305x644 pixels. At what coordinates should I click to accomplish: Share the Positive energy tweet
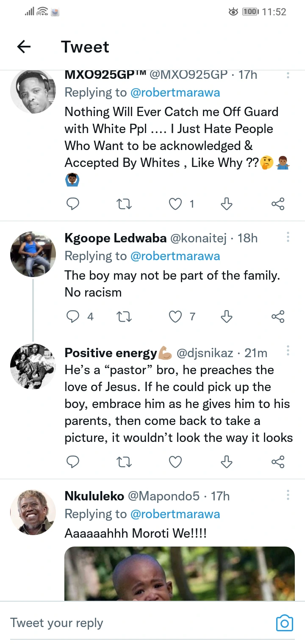(x=277, y=462)
